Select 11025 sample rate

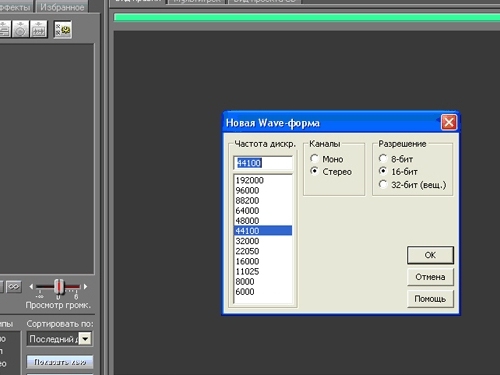click(263, 271)
